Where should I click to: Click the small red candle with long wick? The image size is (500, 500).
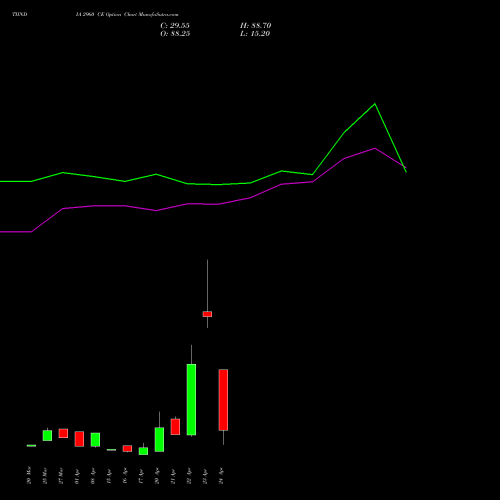(207, 314)
